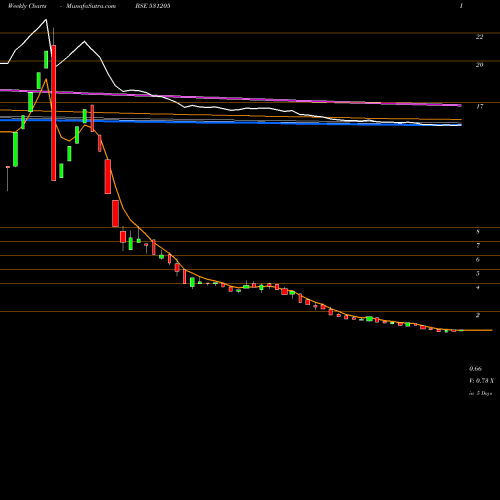Select the price axis label "4"

(478, 287)
